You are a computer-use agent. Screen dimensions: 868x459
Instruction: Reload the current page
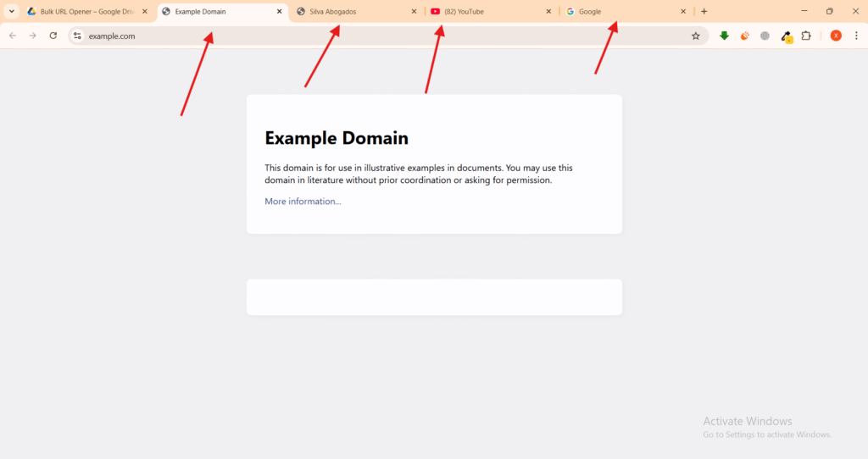click(x=53, y=36)
